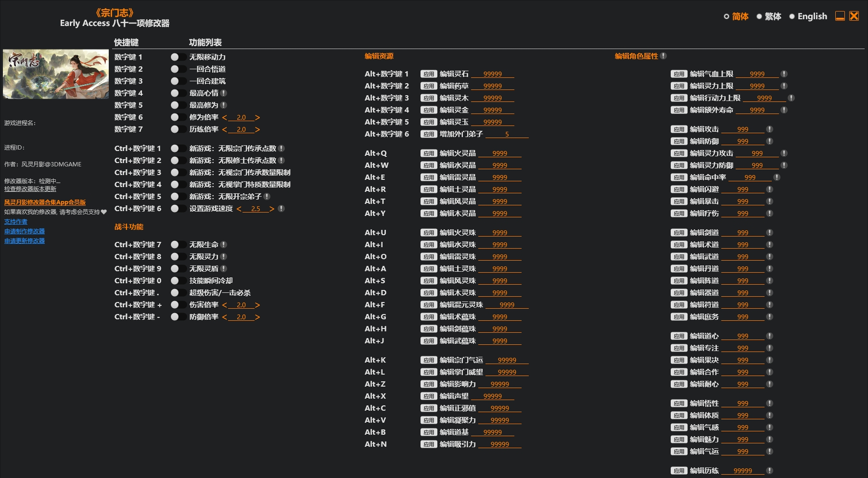This screenshot has width=868, height=478.
Task: Click info icon beside 编辑气血上限
Action: [784, 74]
